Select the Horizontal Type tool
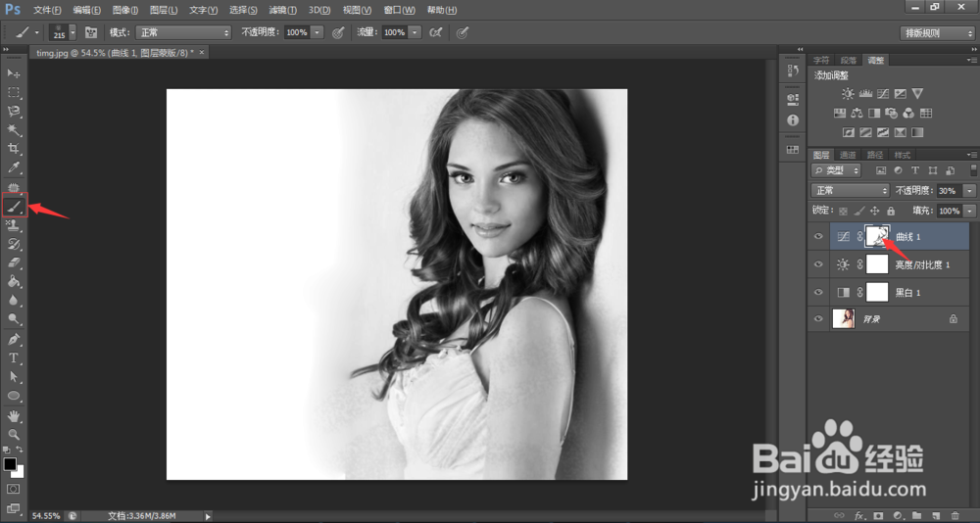 tap(14, 358)
